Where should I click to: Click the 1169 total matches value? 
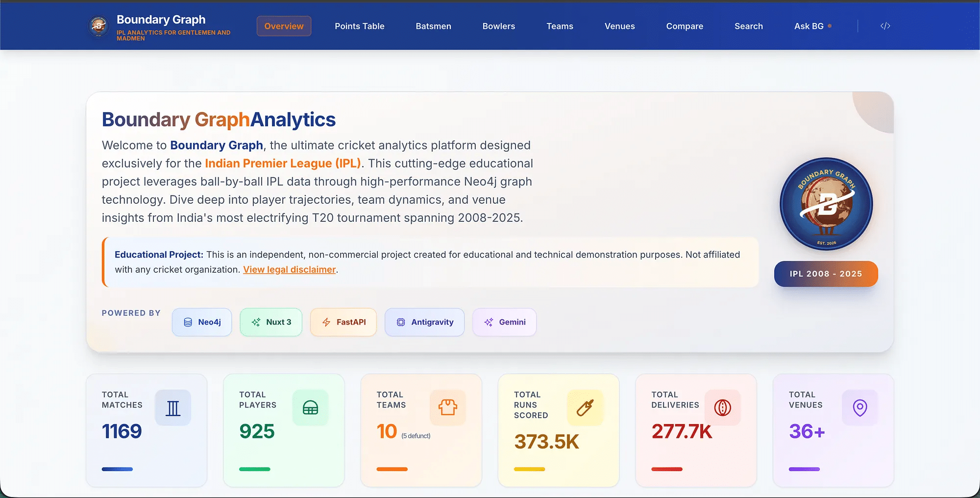point(122,431)
